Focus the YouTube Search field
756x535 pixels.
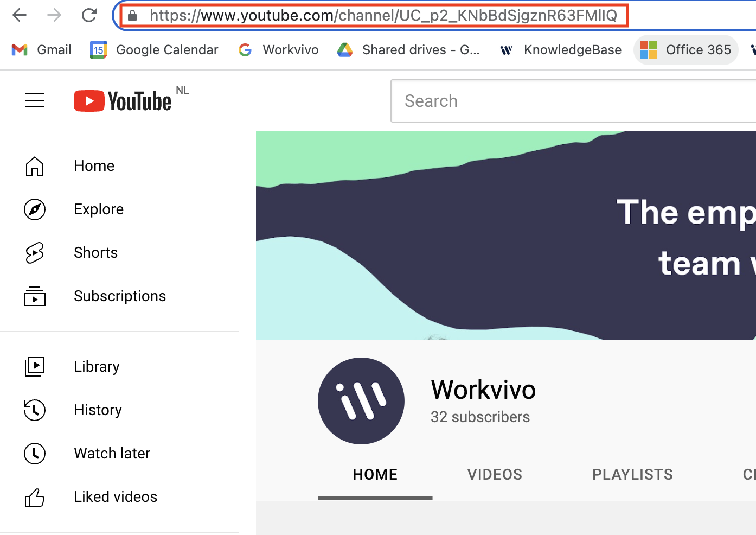pos(573,101)
